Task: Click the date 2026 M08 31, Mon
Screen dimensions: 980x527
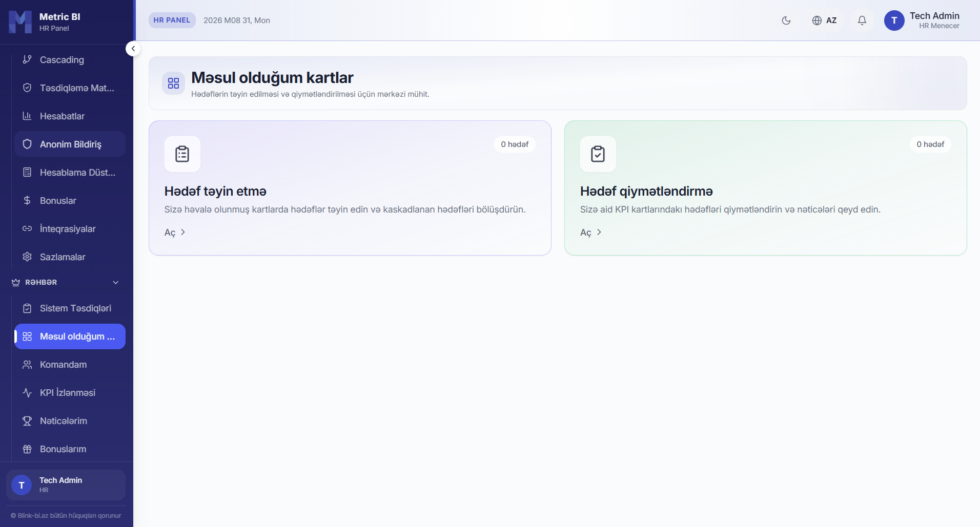Action: coord(237,20)
